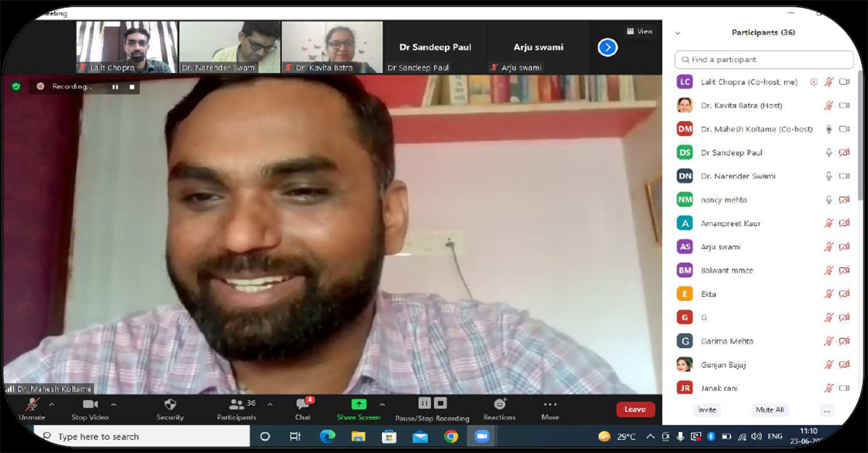Expand the Participants options arrow in toolbar

pos(270,404)
